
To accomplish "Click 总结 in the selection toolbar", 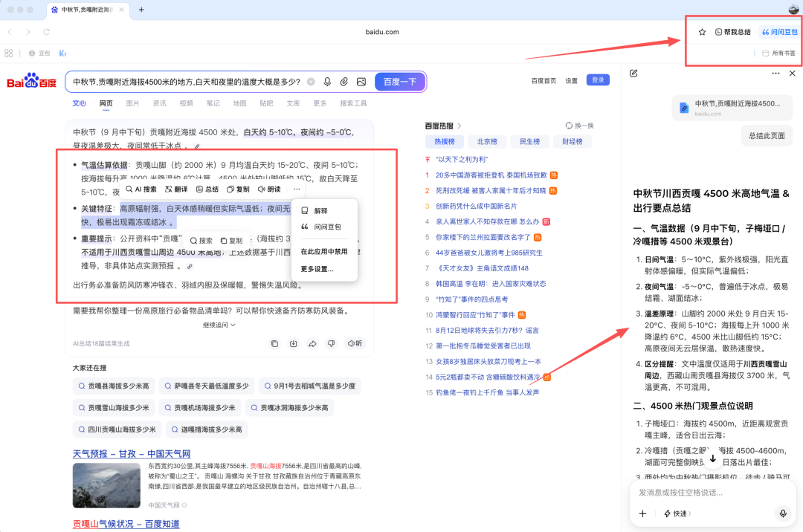I will (207, 189).
